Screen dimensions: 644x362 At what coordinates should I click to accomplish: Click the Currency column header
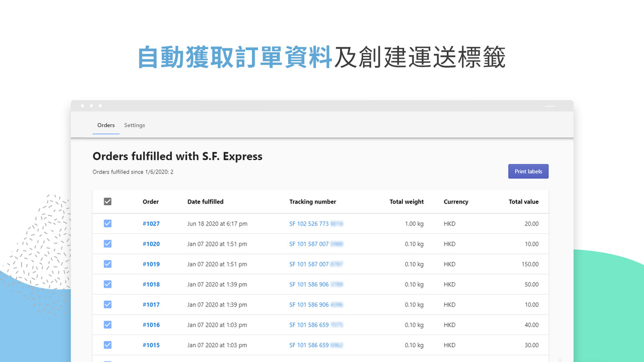point(456,202)
